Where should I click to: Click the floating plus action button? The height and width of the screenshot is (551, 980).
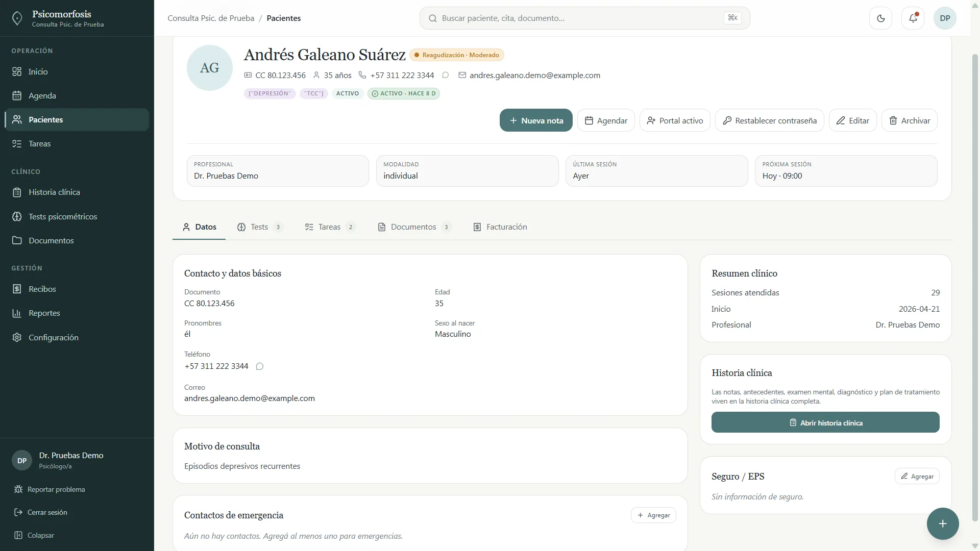(x=943, y=524)
